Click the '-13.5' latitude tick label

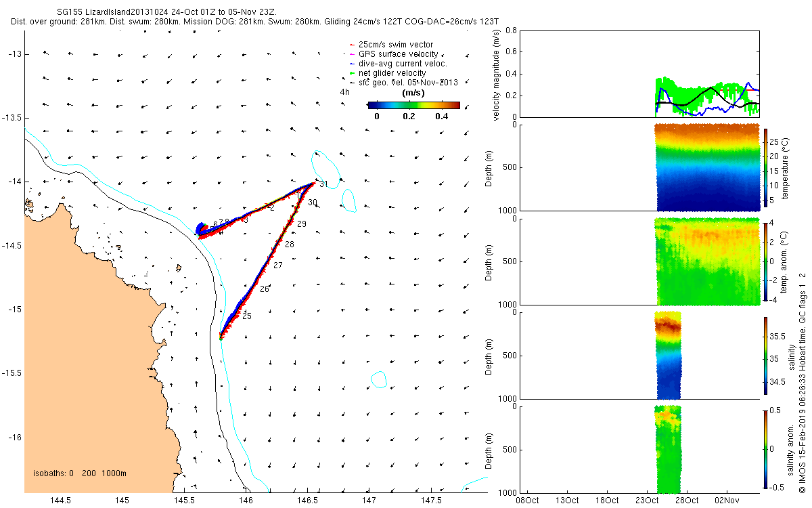(x=11, y=118)
